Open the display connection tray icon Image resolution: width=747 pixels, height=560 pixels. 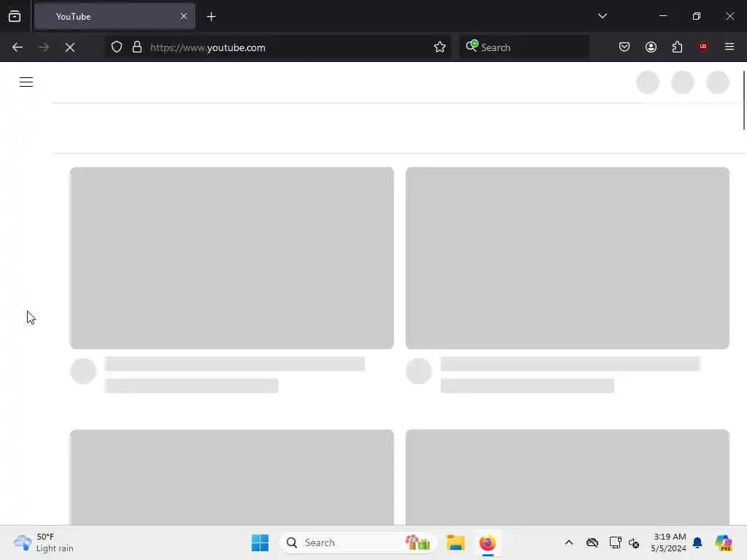pos(615,542)
